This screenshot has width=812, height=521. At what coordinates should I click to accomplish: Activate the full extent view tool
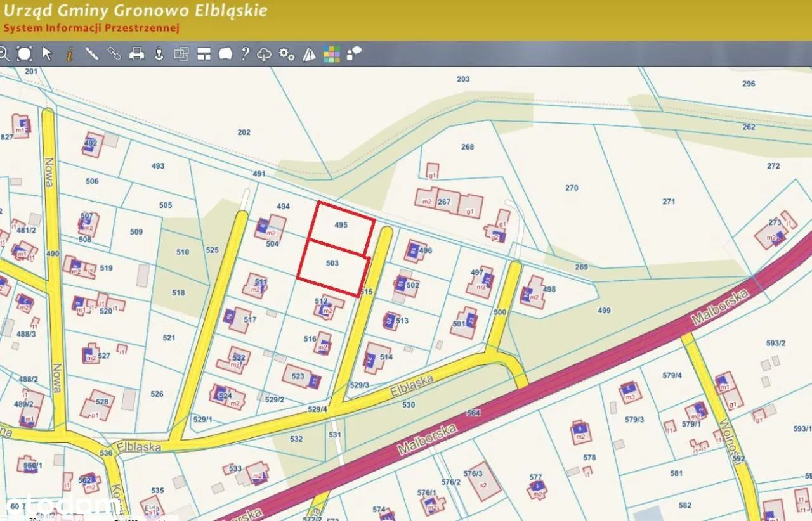tap(24, 54)
